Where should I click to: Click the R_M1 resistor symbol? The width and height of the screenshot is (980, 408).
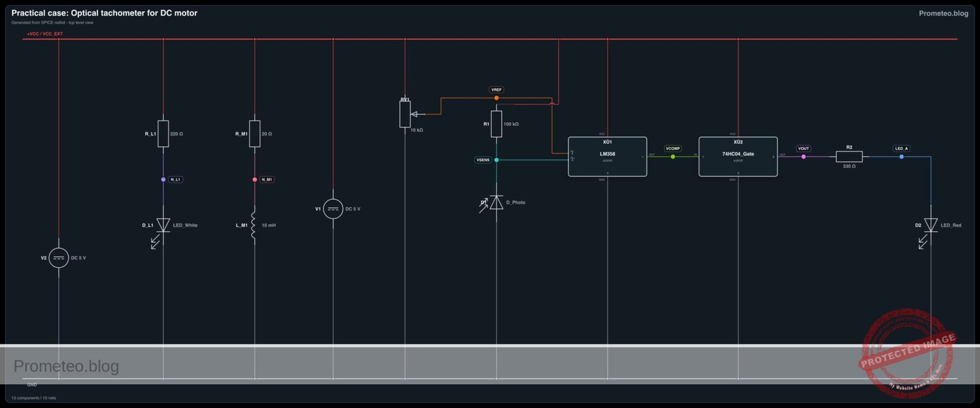point(255,134)
